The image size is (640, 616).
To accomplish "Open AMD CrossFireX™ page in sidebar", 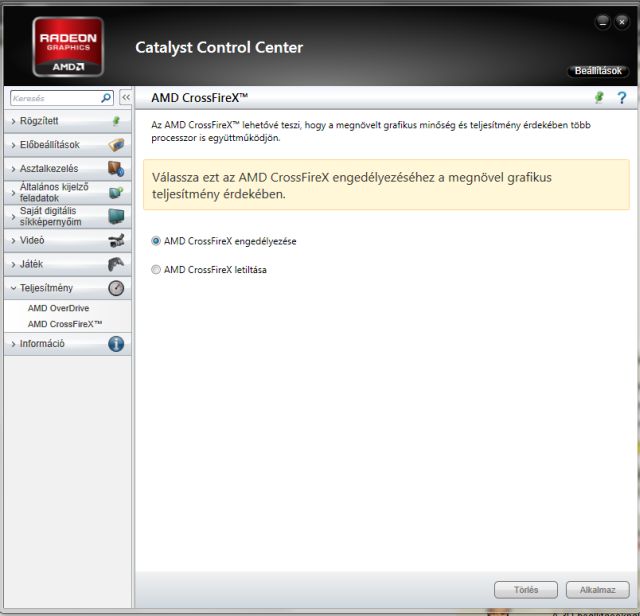I will tap(65, 324).
